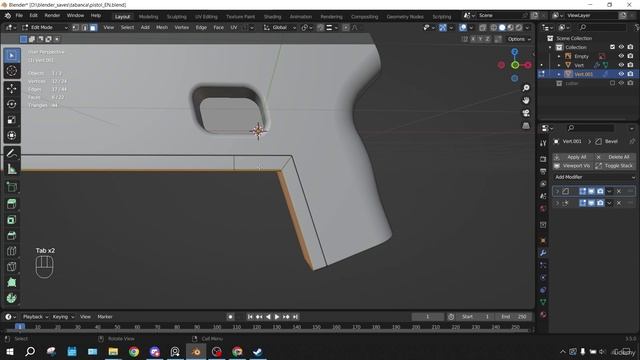Image resolution: width=640 pixels, height=360 pixels.
Task: Open the Keying menu
Action: [63, 317]
